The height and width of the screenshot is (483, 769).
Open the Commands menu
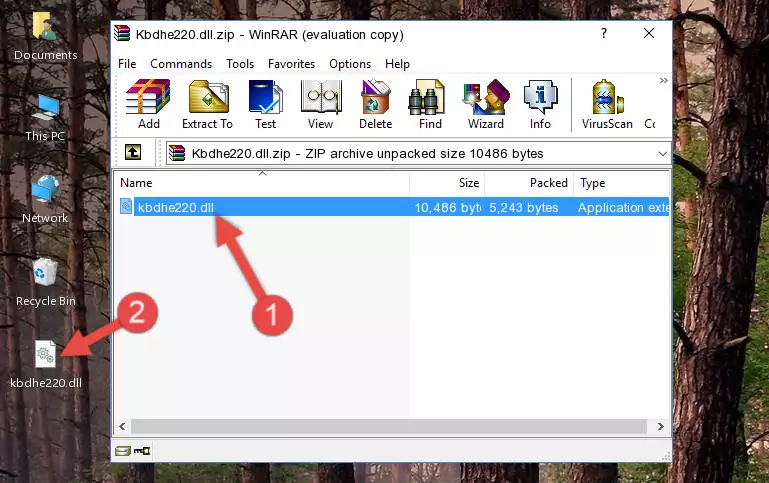(x=181, y=64)
